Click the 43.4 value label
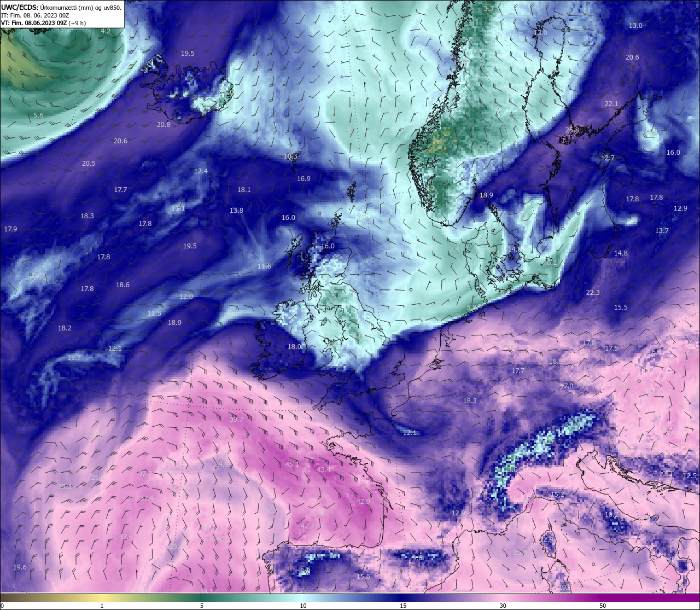The image size is (700, 610). (x=324, y=469)
